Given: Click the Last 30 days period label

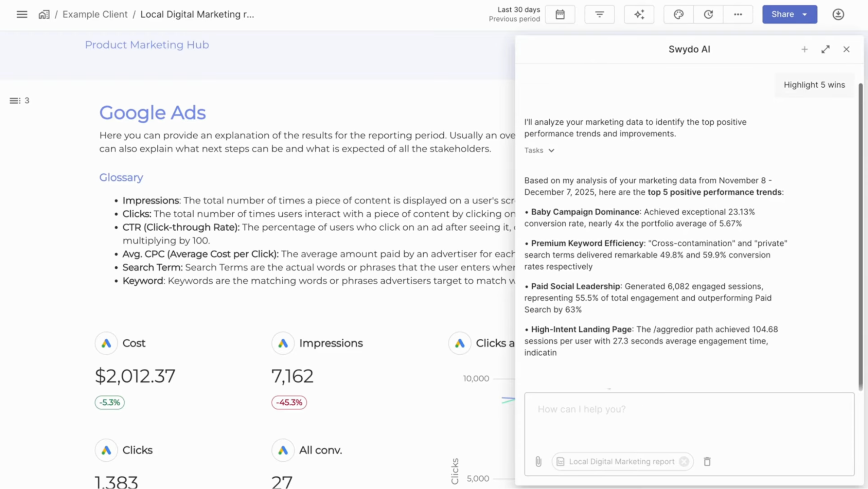Looking at the screenshot, I should pyautogui.click(x=518, y=10).
